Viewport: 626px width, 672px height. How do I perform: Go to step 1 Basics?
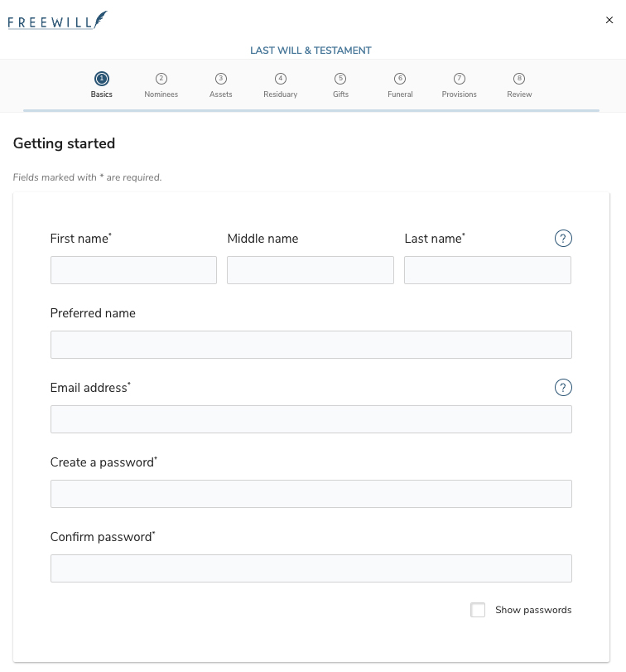102,84
